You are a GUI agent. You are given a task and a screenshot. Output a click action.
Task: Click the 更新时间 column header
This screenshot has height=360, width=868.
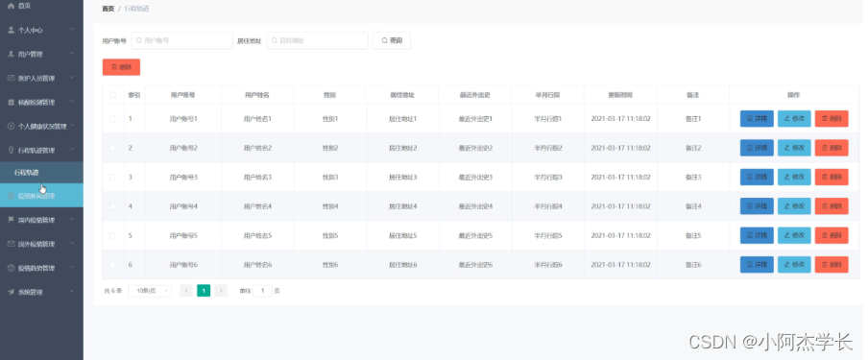coord(620,95)
